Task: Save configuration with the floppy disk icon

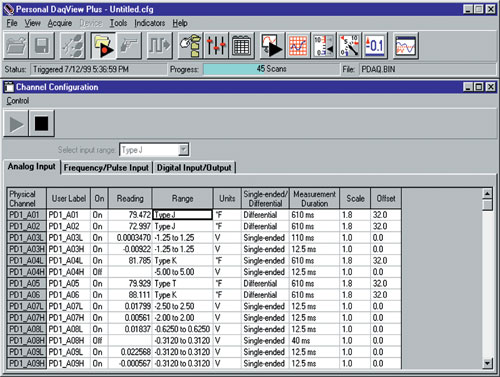Action: (x=42, y=45)
